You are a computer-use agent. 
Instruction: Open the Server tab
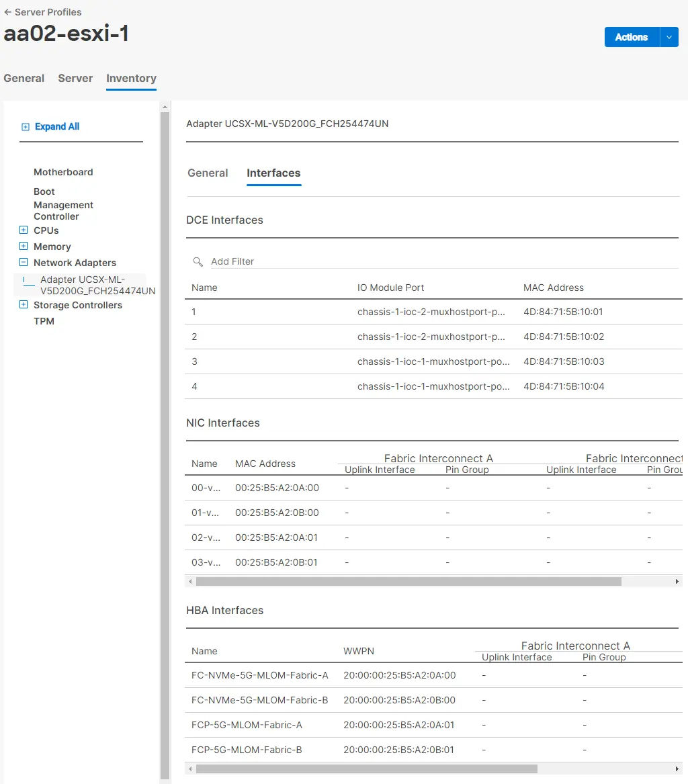(75, 79)
